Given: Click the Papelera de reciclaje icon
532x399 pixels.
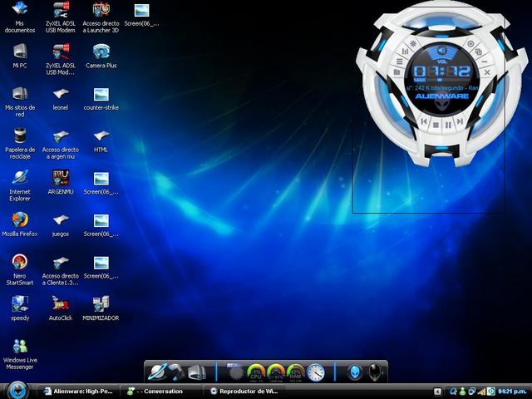Looking at the screenshot, I should tap(20, 135).
